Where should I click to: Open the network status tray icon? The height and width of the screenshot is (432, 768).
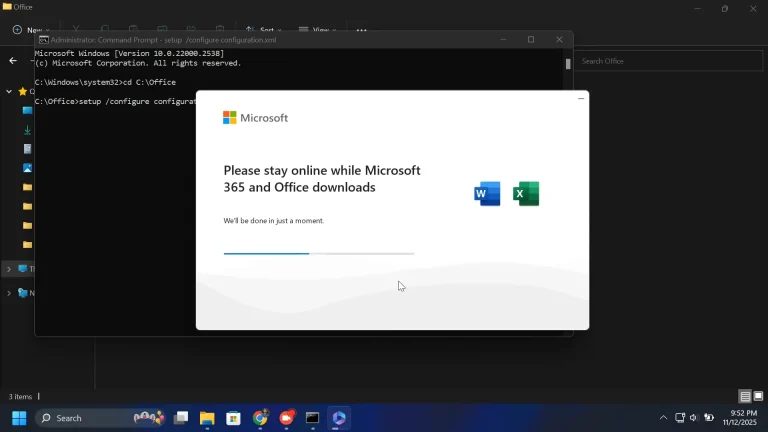point(680,418)
